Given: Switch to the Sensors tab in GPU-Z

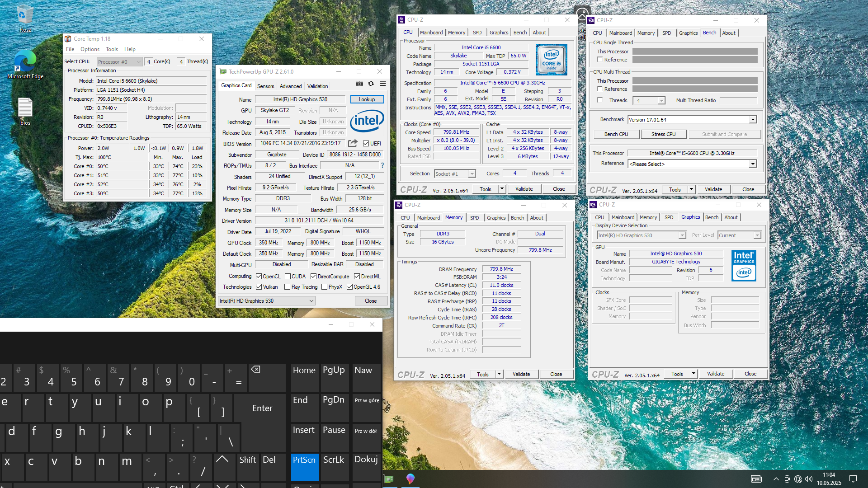Looking at the screenshot, I should click(265, 86).
